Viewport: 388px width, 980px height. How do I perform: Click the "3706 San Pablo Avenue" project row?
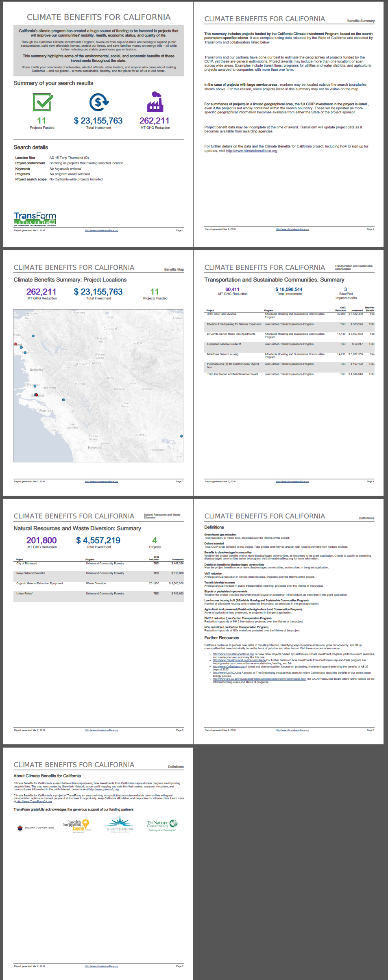tap(289, 316)
